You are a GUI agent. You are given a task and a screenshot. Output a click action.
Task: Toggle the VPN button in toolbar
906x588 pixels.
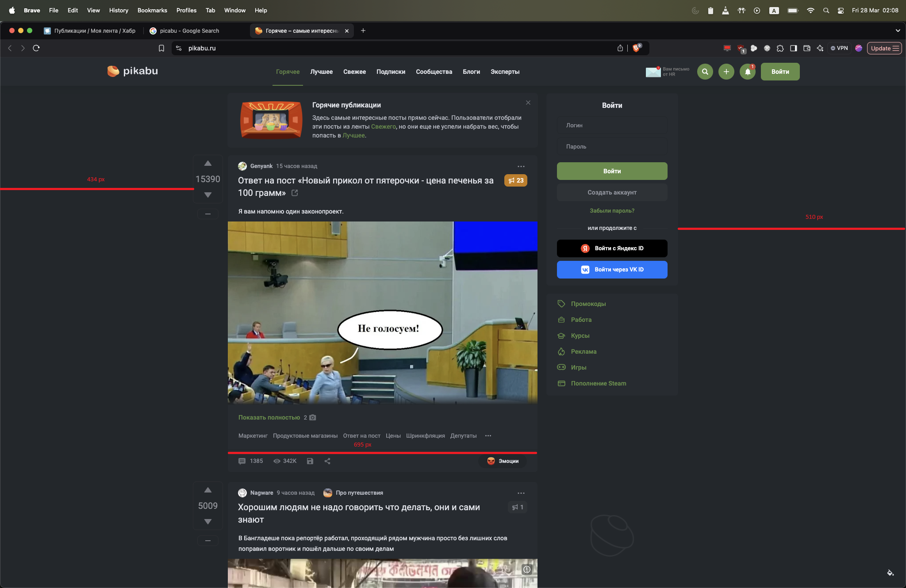839,48
